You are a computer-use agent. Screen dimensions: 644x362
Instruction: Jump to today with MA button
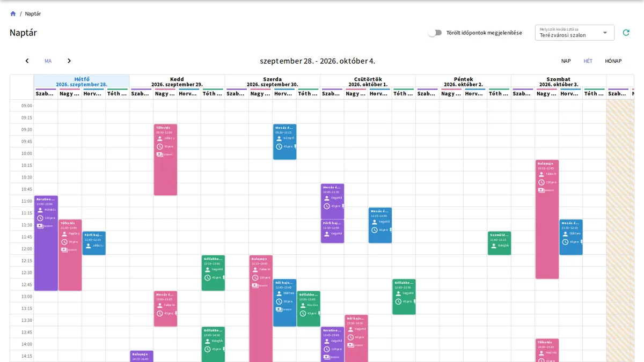48,61
